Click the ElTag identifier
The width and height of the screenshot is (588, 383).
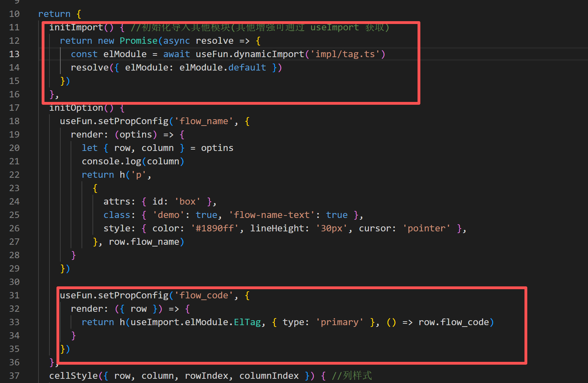click(x=247, y=322)
